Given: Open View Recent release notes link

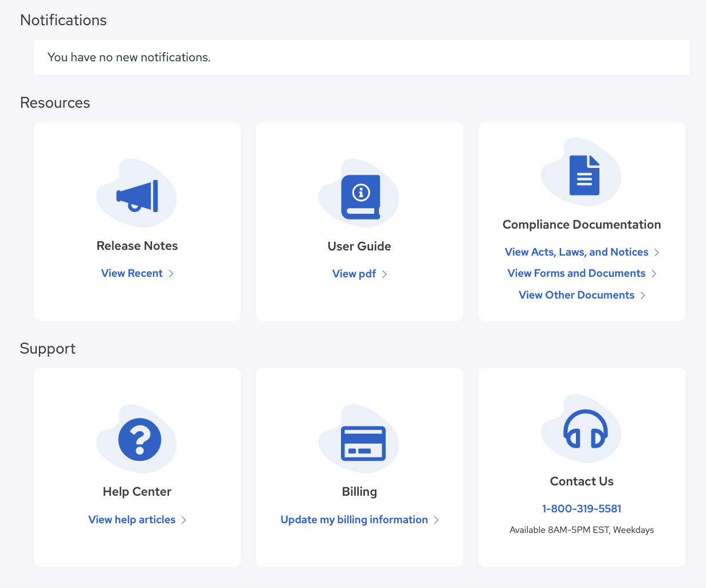Looking at the screenshot, I should click(132, 273).
